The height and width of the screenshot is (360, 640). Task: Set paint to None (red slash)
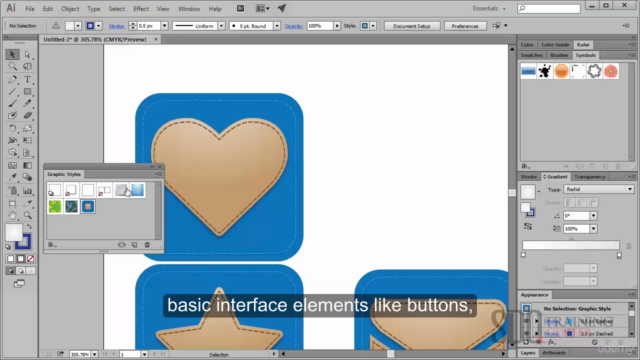tap(31, 259)
